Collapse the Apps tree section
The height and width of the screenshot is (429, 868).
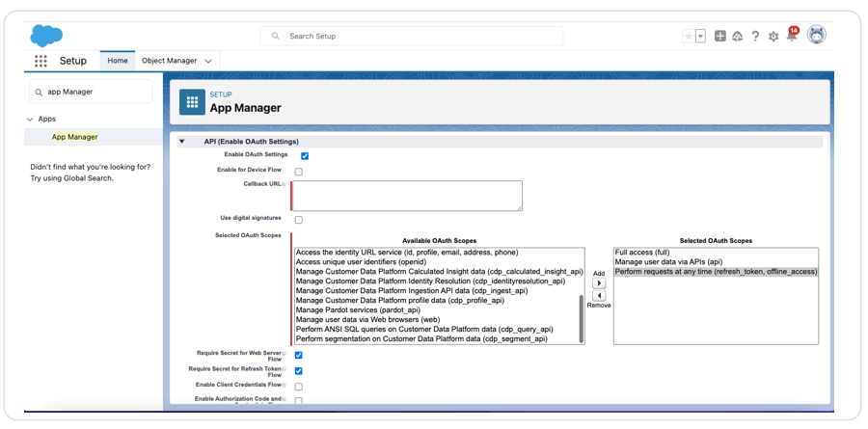30,120
